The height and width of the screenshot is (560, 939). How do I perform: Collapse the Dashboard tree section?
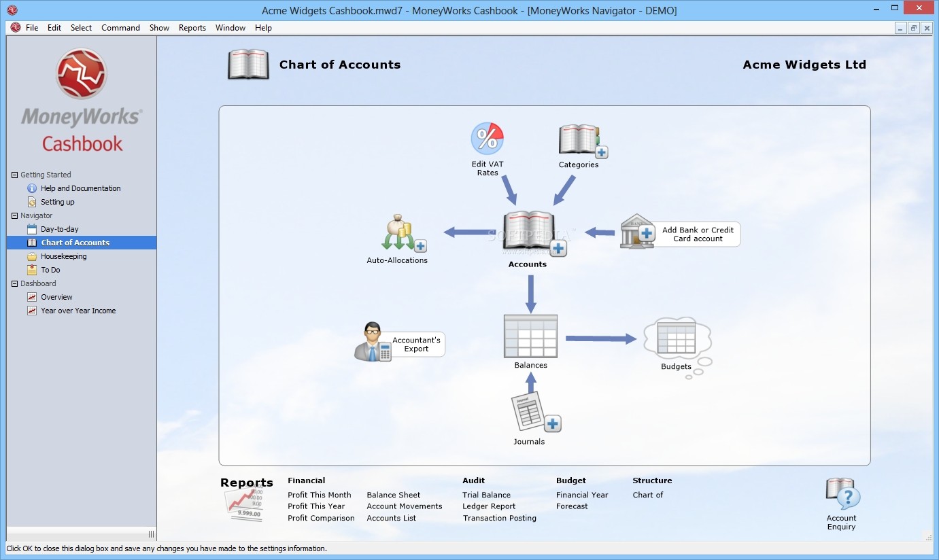15,283
